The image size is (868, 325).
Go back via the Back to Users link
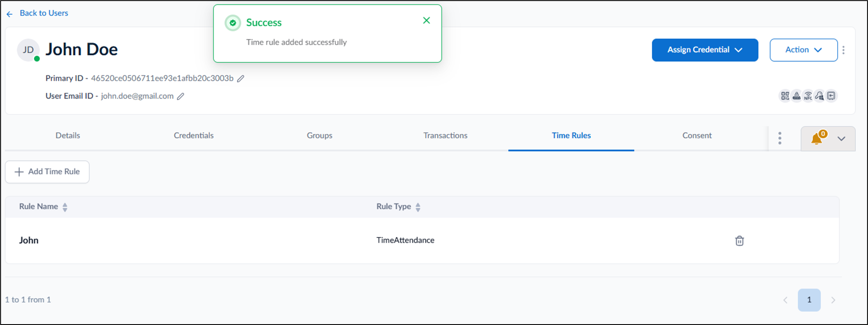click(x=44, y=13)
